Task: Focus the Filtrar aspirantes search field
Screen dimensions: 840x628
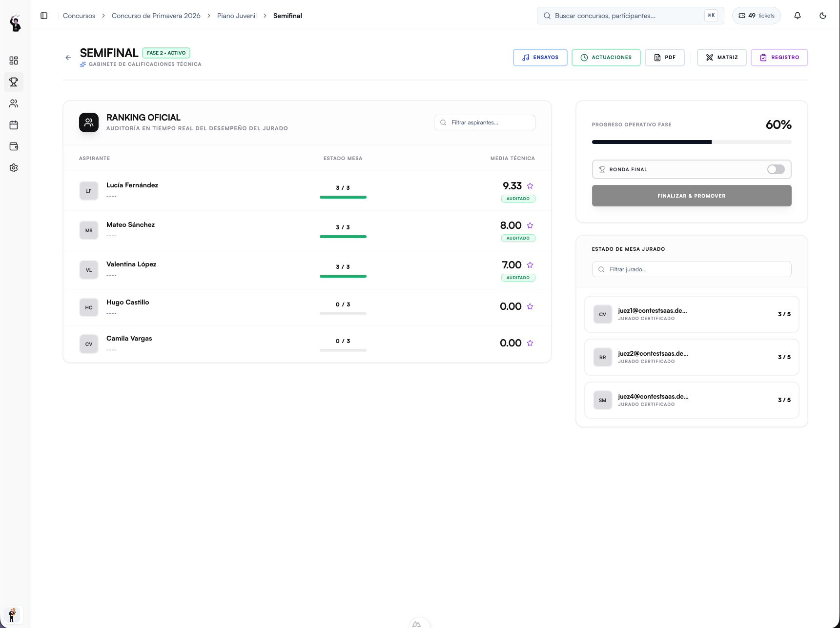Action: (484, 122)
